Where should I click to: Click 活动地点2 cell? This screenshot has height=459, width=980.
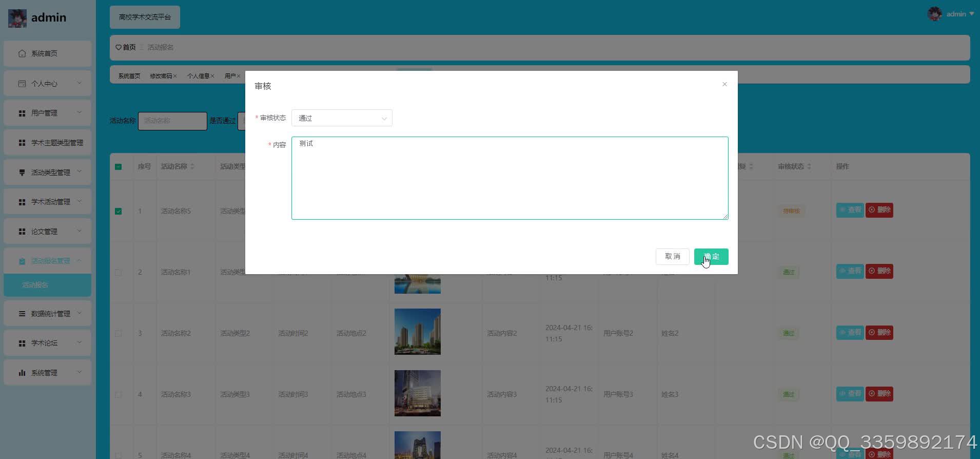coord(351,333)
